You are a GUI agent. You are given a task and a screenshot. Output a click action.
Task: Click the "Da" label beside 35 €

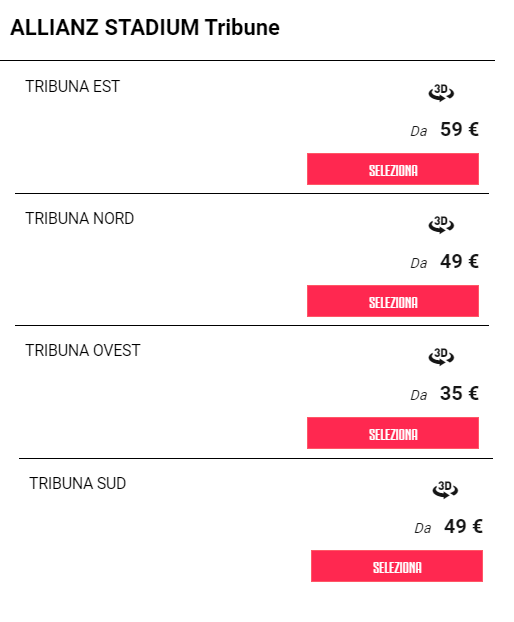[x=419, y=395]
